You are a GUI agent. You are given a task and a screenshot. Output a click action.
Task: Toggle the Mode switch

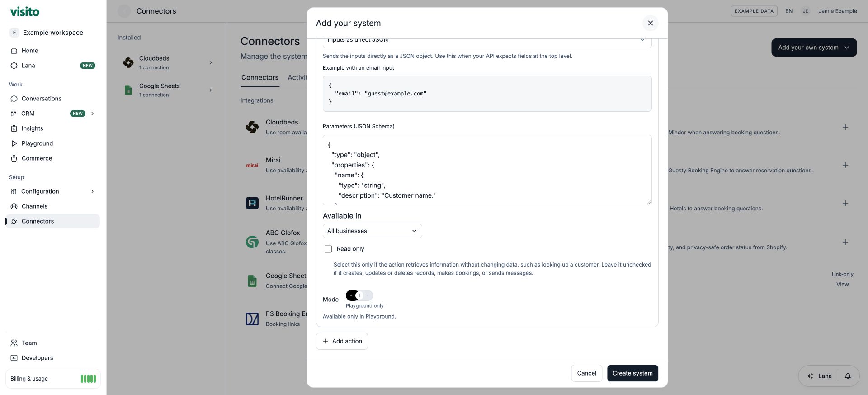point(359,295)
